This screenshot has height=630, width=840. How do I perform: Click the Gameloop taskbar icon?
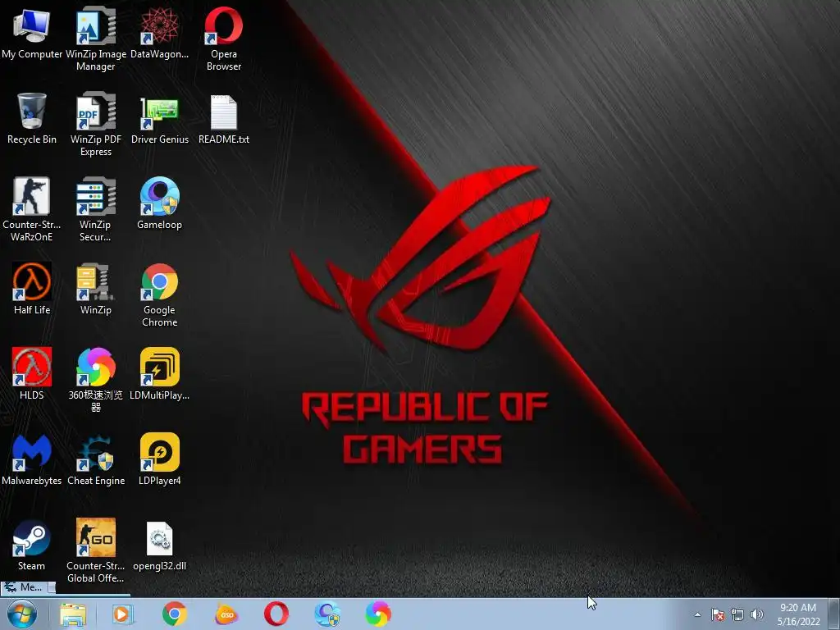(327, 614)
